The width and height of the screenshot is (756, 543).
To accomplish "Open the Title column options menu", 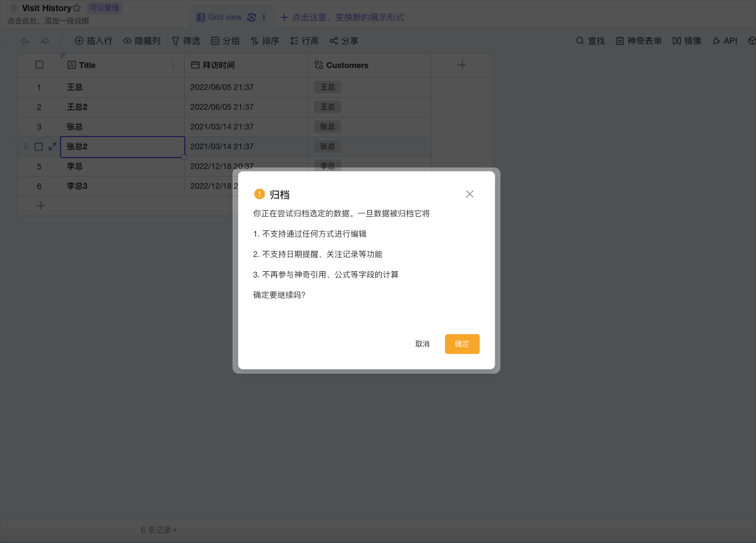I will pyautogui.click(x=173, y=65).
